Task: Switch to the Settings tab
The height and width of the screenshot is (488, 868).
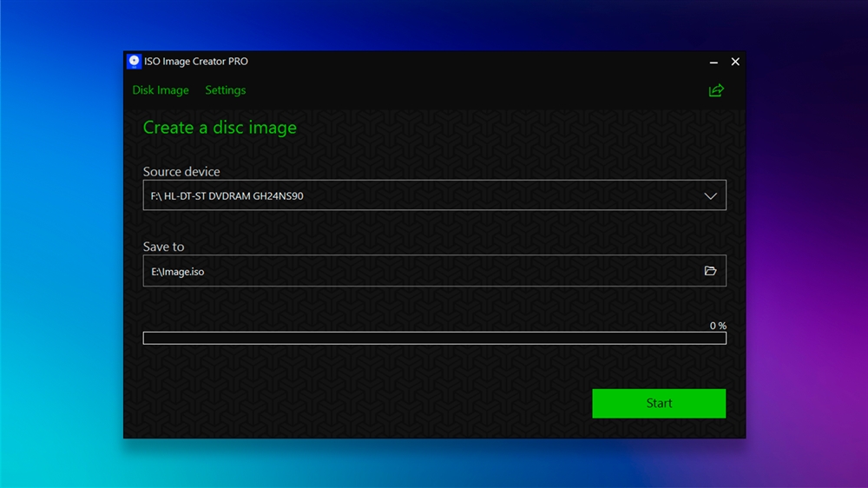Action: tap(226, 89)
